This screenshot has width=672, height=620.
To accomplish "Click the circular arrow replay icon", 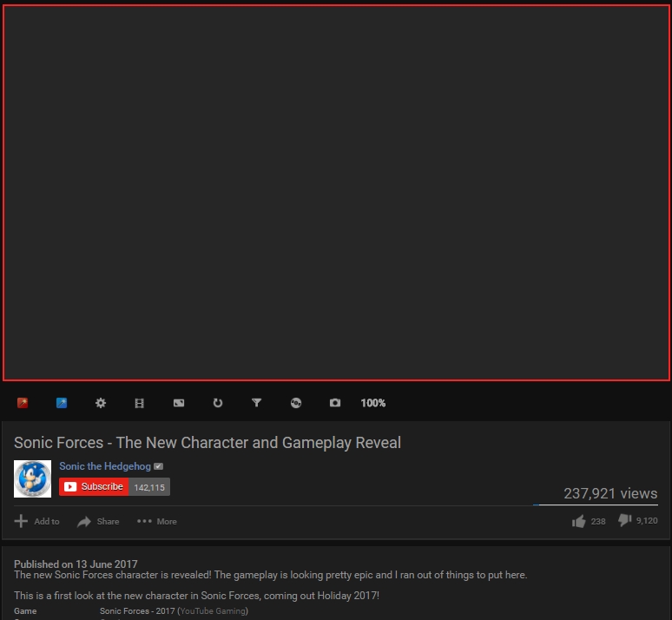I will tap(218, 403).
